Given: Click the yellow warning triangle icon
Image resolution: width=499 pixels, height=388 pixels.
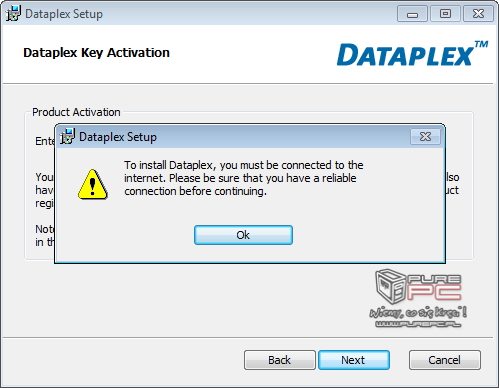Looking at the screenshot, I should pyautogui.click(x=92, y=184).
